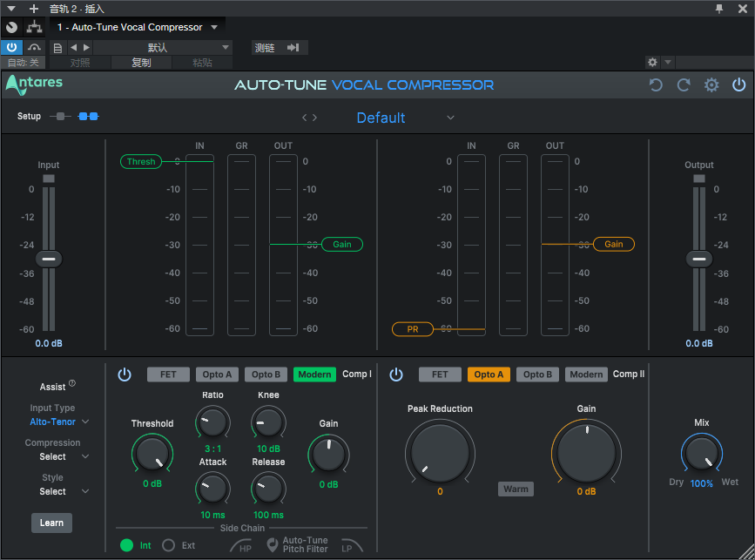The height and width of the screenshot is (560, 755).
Task: Enable the Warm button
Action: coord(516,489)
